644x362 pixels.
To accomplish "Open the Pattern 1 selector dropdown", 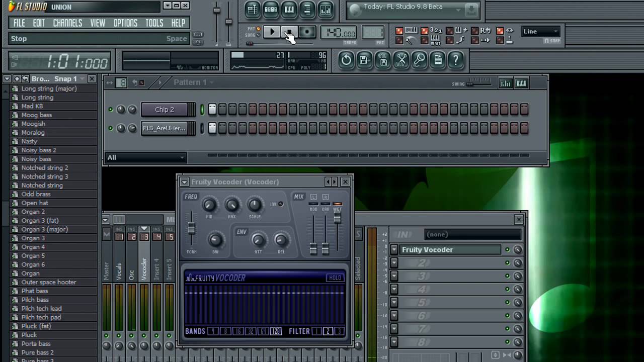I will pyautogui.click(x=193, y=82).
